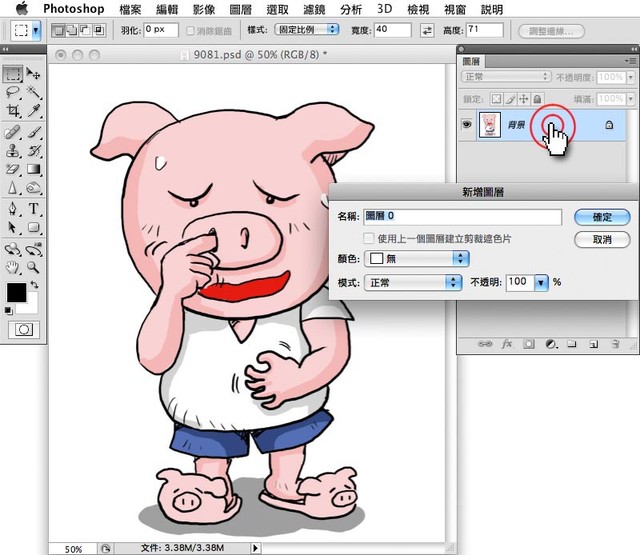Select the Type tool
Viewport: 640px width, 555px height.
pos(33,209)
